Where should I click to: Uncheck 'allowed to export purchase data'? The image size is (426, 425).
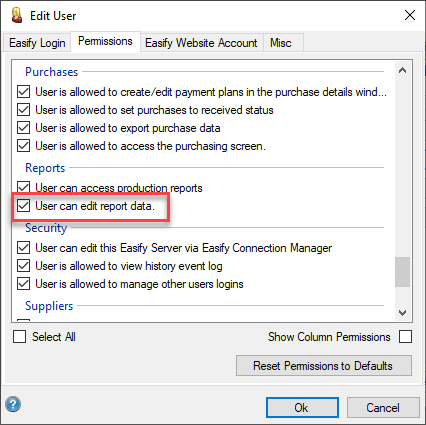tap(23, 128)
